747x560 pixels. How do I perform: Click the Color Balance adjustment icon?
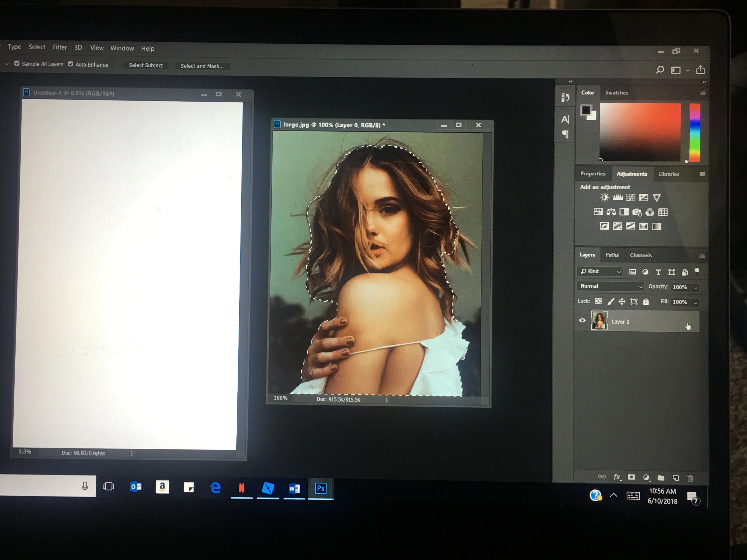pyautogui.click(x=611, y=212)
